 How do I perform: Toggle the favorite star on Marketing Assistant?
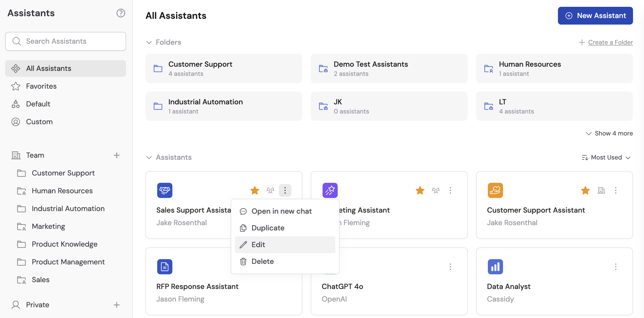[x=420, y=190]
